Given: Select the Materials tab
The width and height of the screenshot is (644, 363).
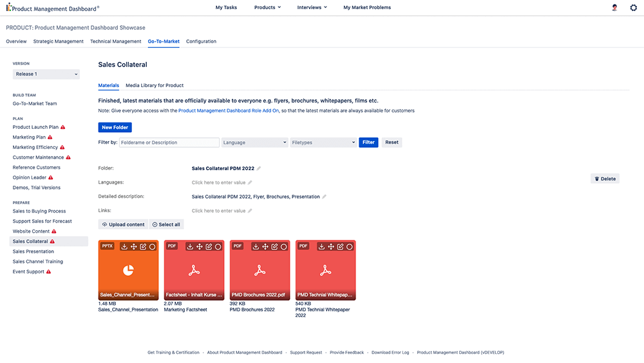Looking at the screenshot, I should (x=108, y=86).
